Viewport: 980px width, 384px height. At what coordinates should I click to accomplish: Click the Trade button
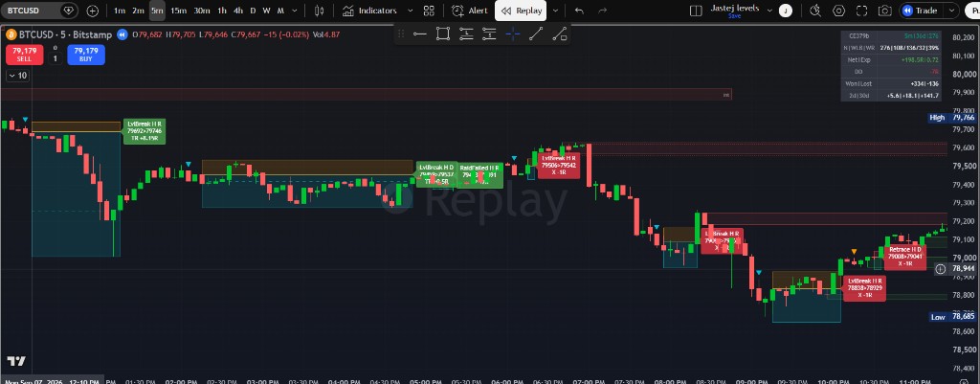coord(921,11)
